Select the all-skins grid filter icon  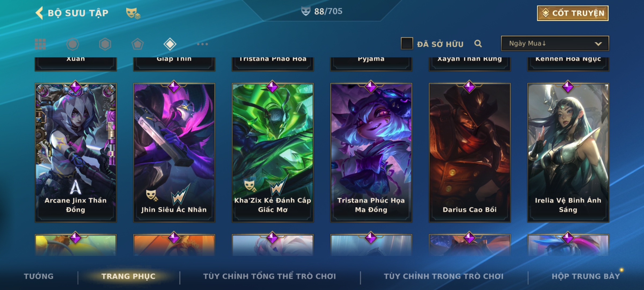coord(40,44)
